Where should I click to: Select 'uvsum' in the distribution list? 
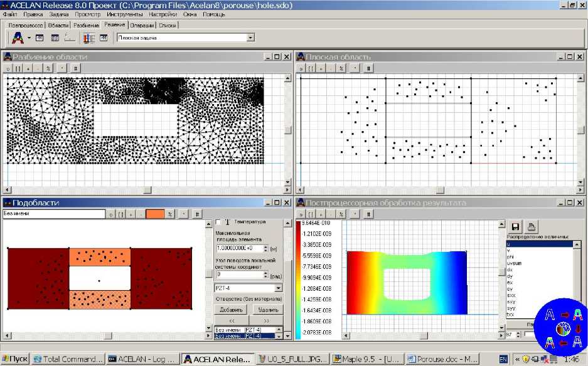515,264
